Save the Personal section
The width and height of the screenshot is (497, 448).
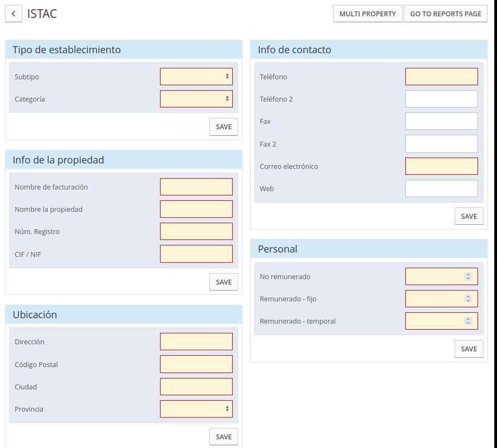[x=469, y=349]
